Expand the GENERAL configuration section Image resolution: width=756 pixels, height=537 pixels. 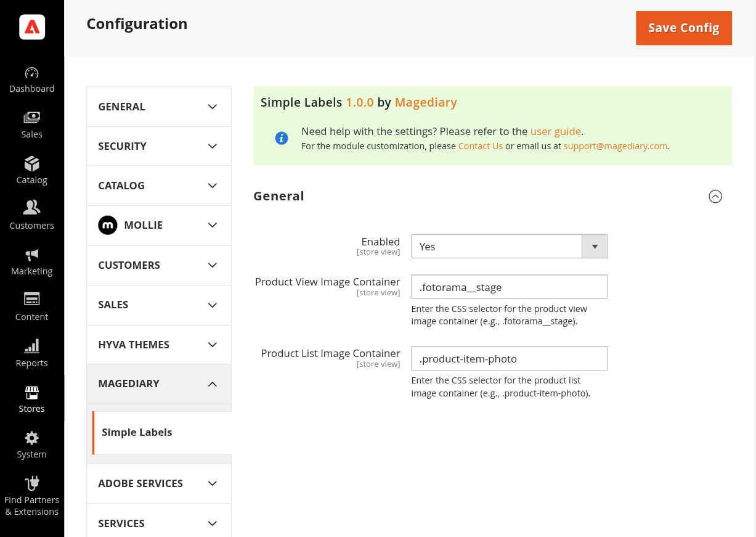pyautogui.click(x=158, y=106)
